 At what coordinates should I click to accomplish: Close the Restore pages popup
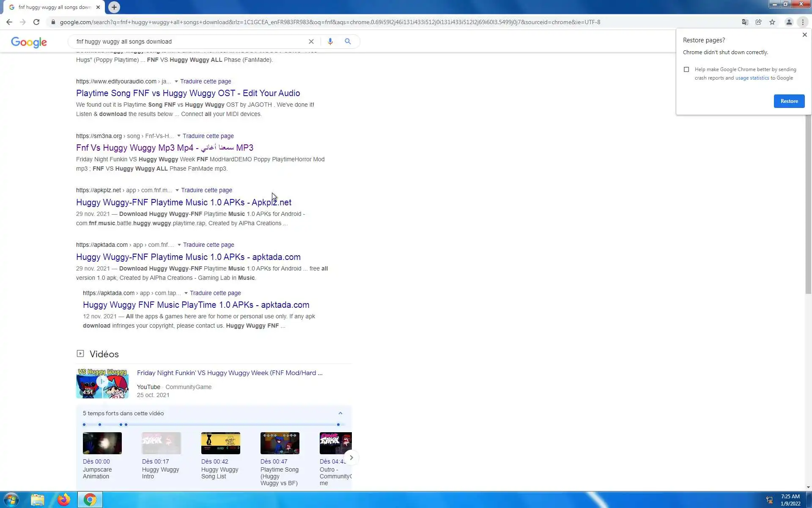click(804, 35)
